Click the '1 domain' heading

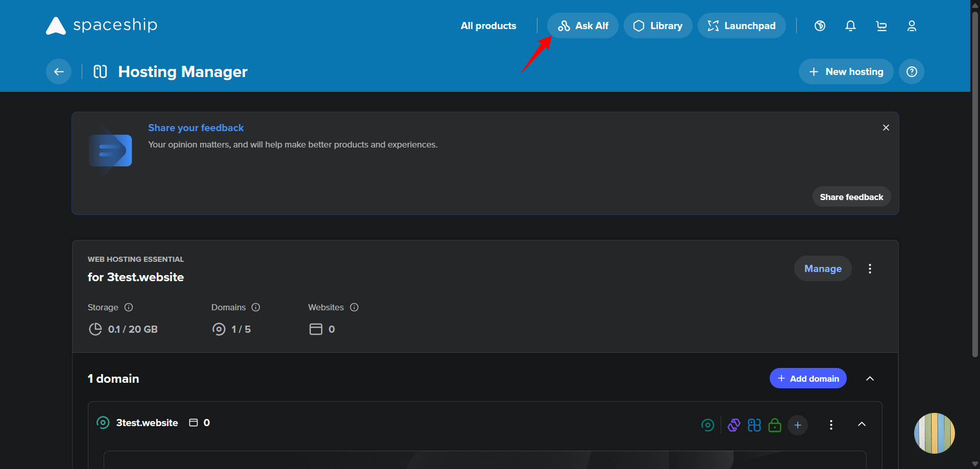(113, 379)
